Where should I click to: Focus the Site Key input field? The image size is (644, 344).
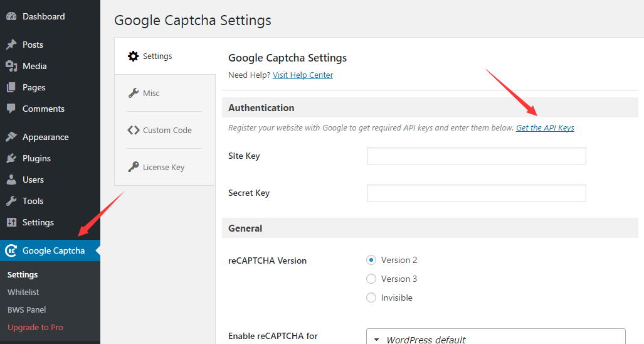point(477,156)
